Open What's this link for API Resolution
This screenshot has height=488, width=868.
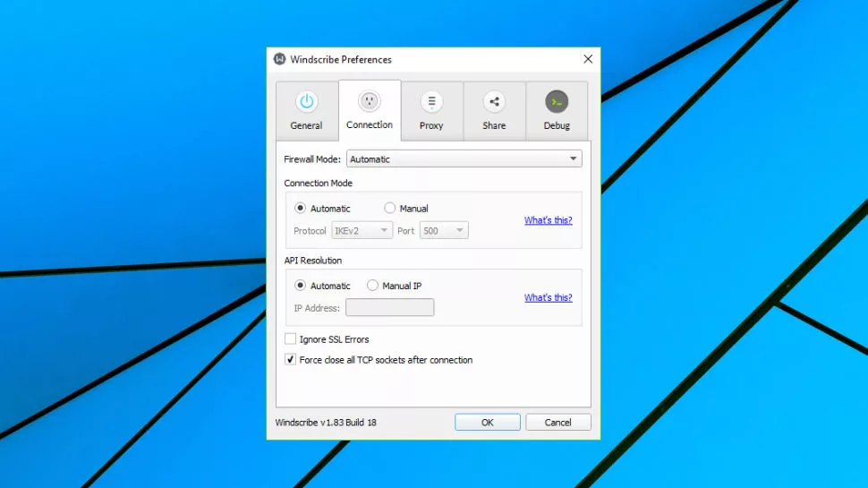click(548, 297)
